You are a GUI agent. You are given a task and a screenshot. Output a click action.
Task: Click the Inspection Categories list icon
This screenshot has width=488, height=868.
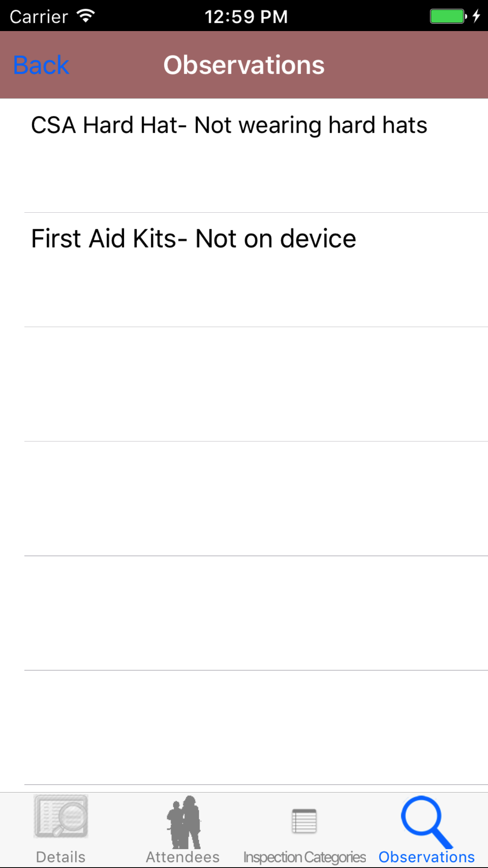coord(304,821)
